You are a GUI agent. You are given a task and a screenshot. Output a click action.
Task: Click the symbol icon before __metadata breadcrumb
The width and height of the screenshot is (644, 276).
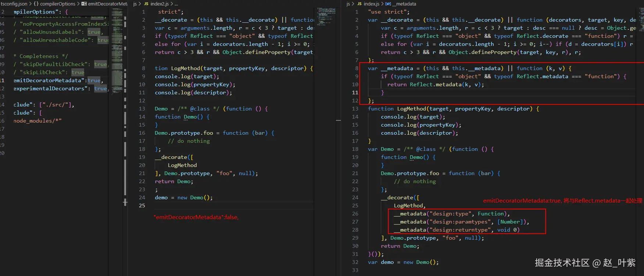point(388,4)
